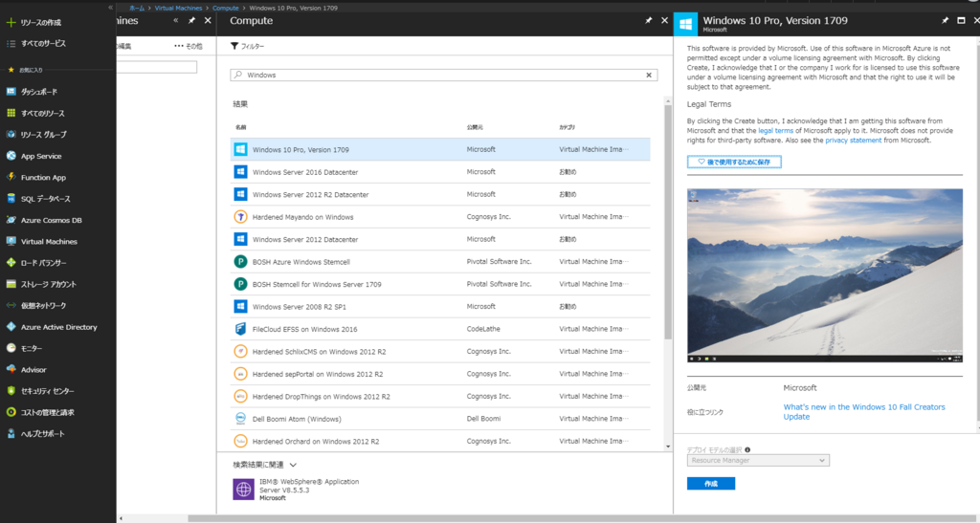Open the storage account icon
The height and width of the screenshot is (523, 980).
11,284
